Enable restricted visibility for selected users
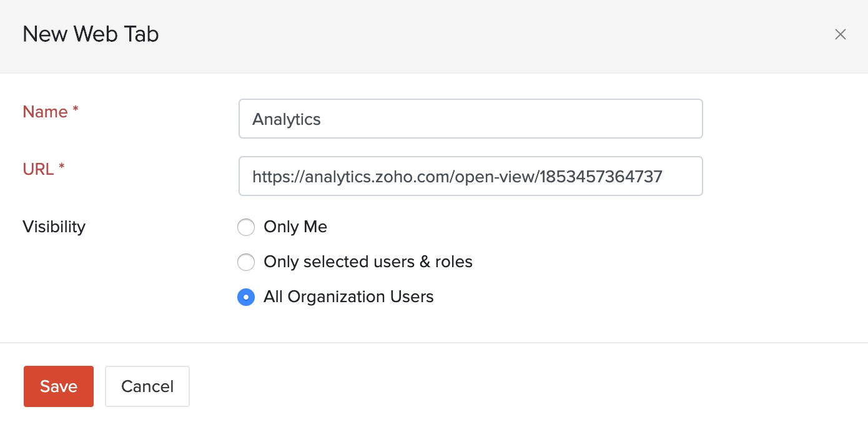868x427 pixels. tap(246, 262)
